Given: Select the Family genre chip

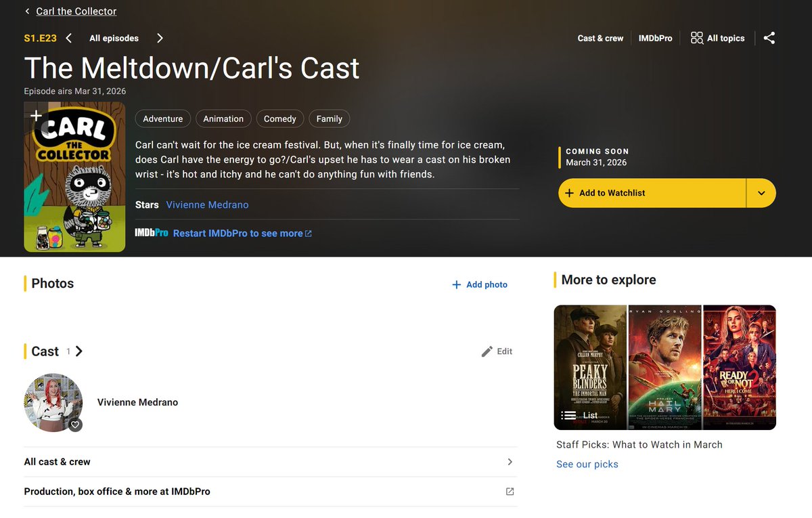Looking at the screenshot, I should (x=330, y=118).
